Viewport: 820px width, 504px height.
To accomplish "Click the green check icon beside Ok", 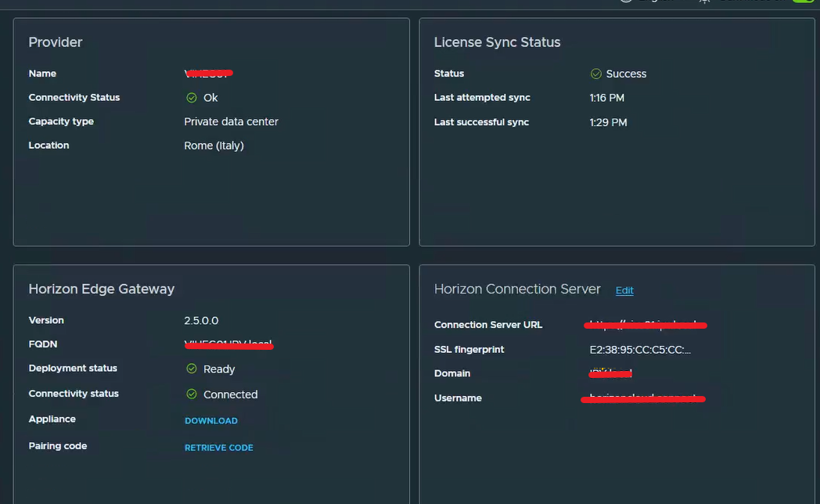I will [x=192, y=98].
